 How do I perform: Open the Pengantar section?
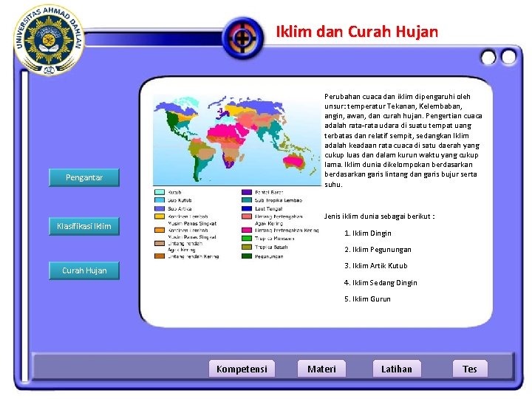pos(84,177)
